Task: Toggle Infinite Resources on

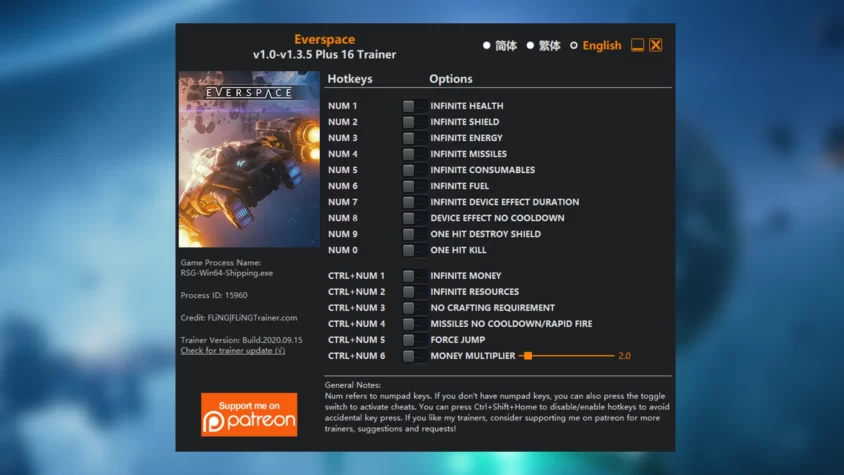Action: [414, 292]
